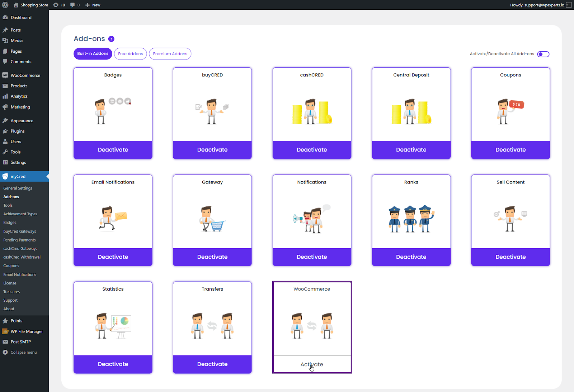Deactivate the buyCRED add-on

212,150
